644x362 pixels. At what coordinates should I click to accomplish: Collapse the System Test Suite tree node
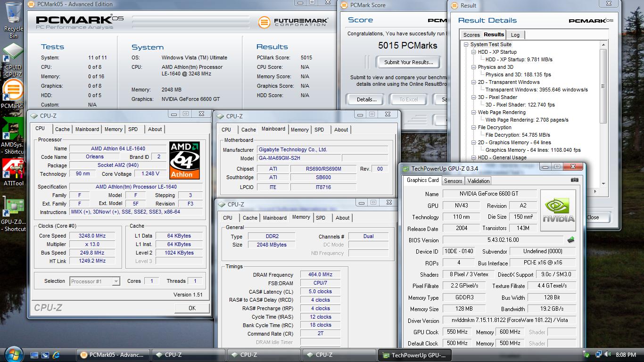click(x=466, y=44)
